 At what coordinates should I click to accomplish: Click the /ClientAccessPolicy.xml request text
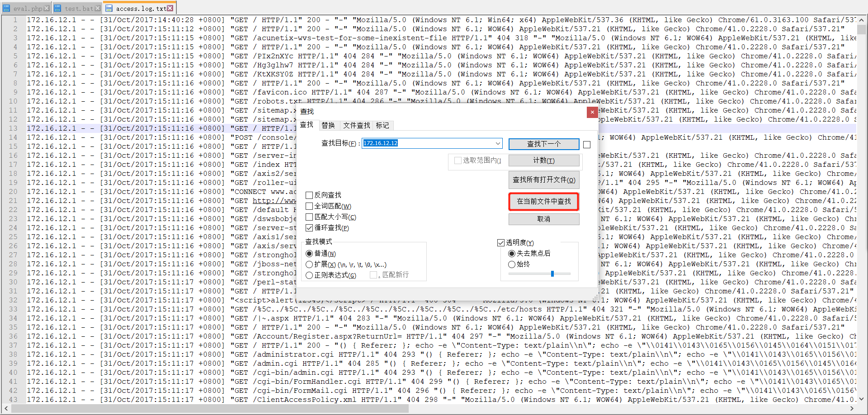pos(305,400)
